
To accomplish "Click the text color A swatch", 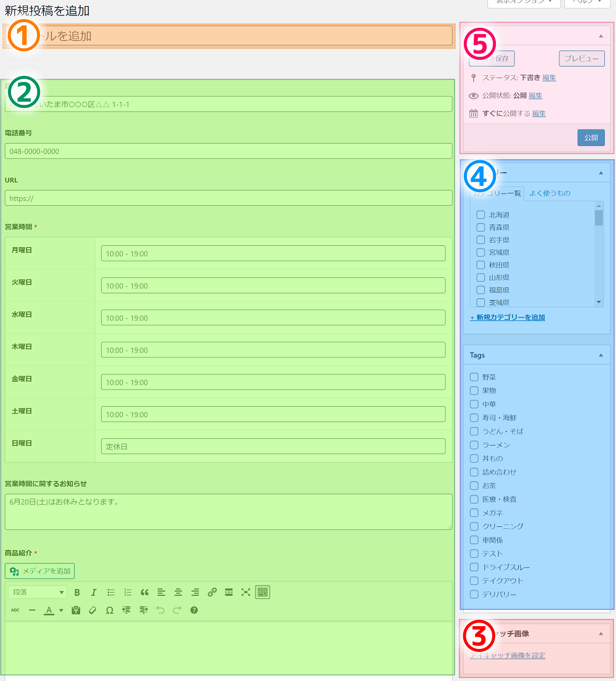I will [49, 610].
